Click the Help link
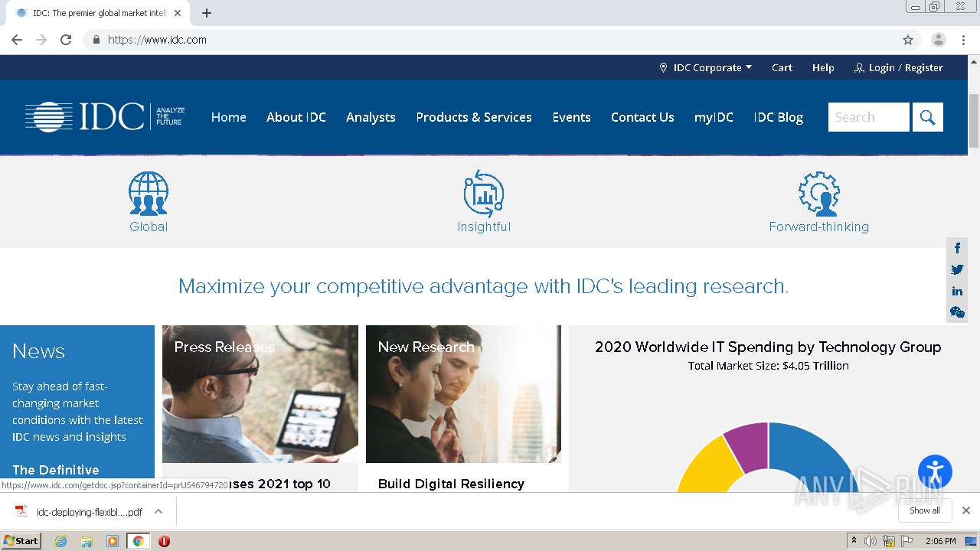This screenshot has height=551, width=980. click(x=823, y=67)
